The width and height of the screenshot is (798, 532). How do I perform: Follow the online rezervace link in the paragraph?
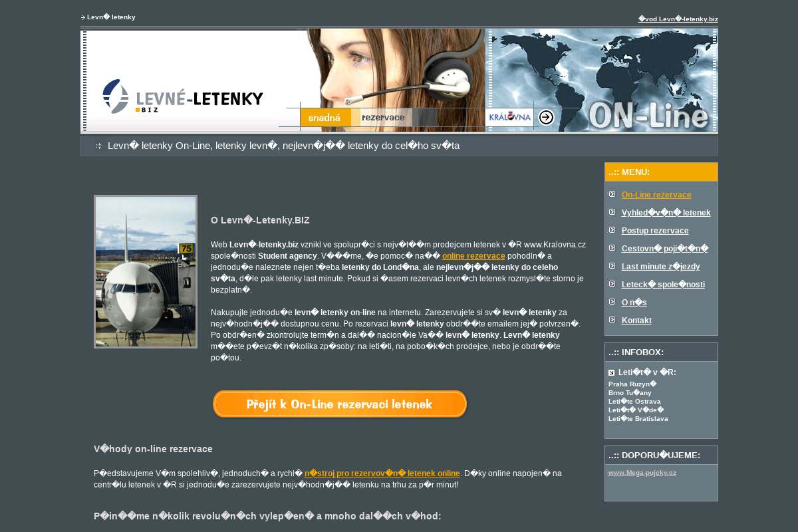(x=473, y=255)
